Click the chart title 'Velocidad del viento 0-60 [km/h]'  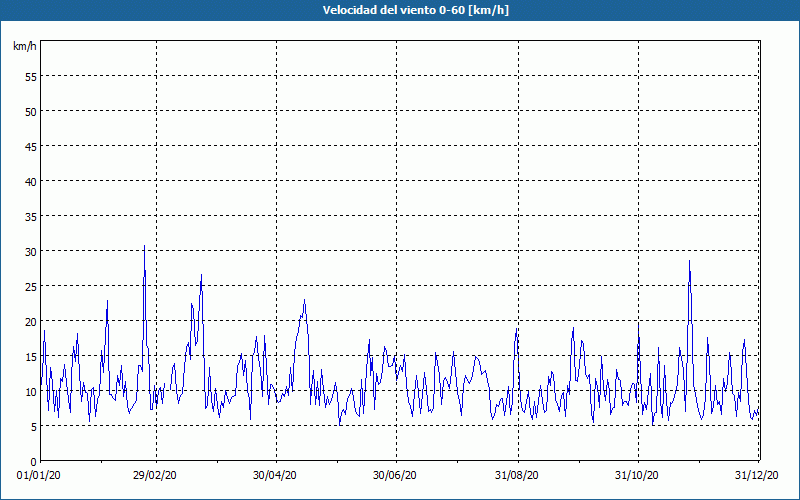415,10
